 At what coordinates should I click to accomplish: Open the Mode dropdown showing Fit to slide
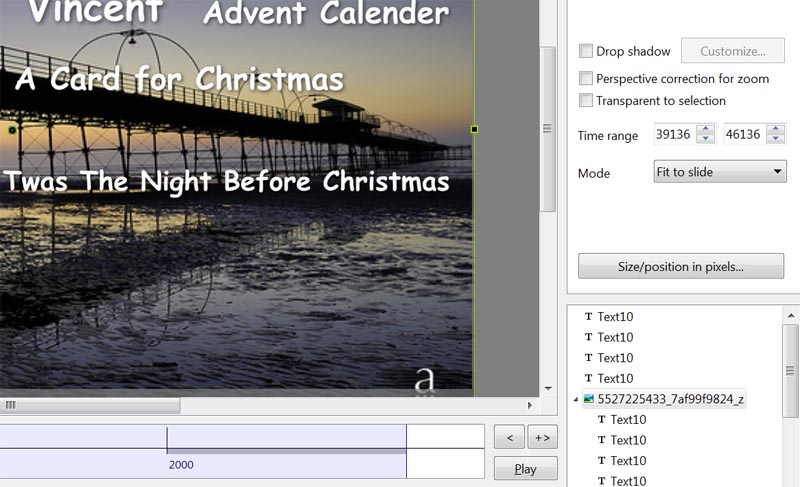720,172
